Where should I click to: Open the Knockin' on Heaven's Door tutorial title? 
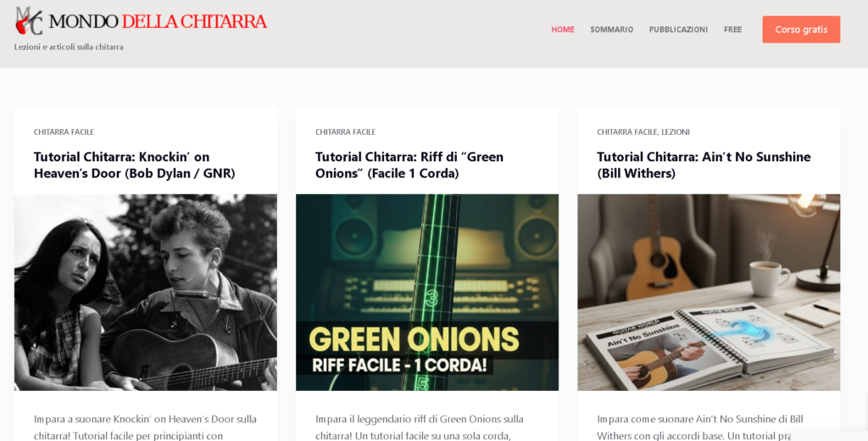pyautogui.click(x=135, y=165)
